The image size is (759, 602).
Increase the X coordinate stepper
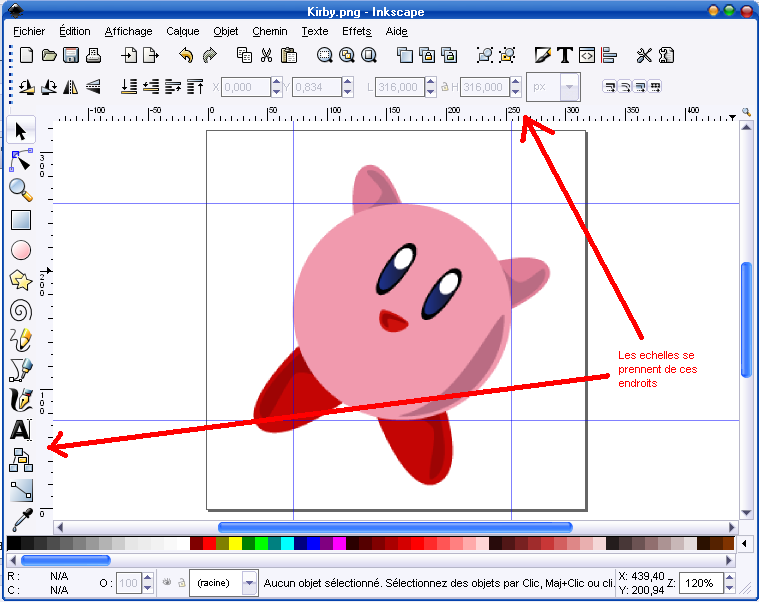point(276,82)
